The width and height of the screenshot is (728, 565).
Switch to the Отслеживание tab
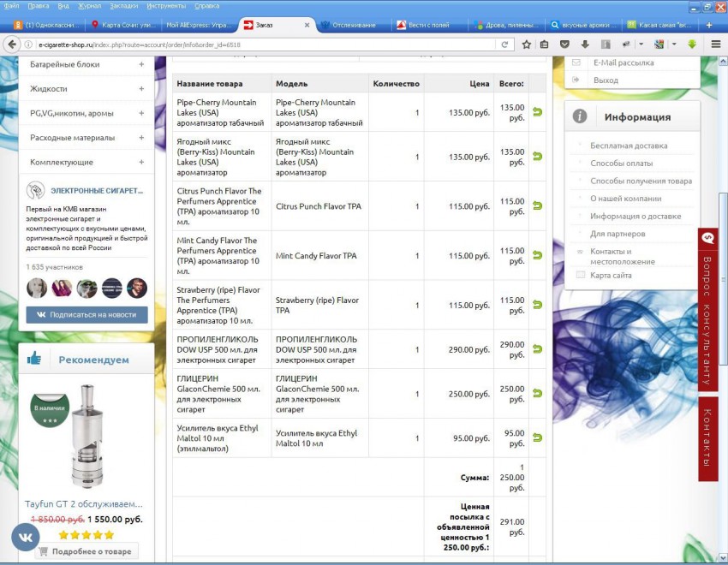click(x=354, y=25)
